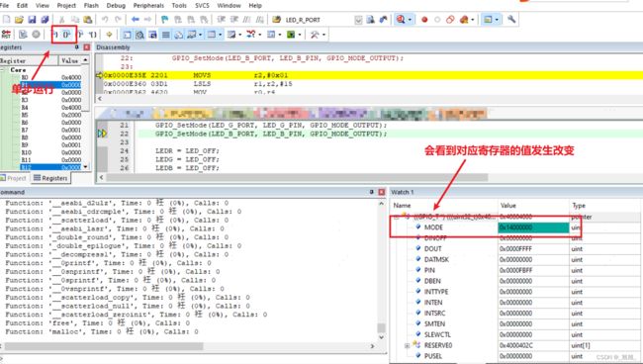This screenshot has width=643, height=364.
Task: Collapse the GPIO_T pointer watch entry
Action: [397, 217]
